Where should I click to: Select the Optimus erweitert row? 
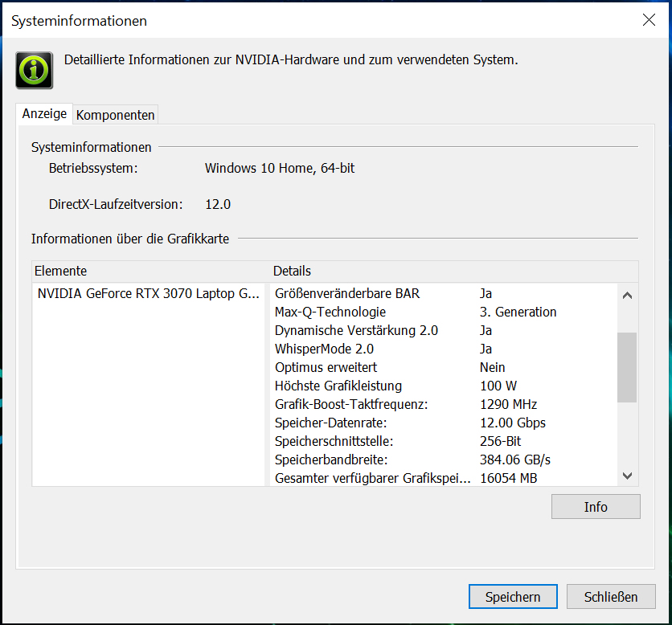326,368
